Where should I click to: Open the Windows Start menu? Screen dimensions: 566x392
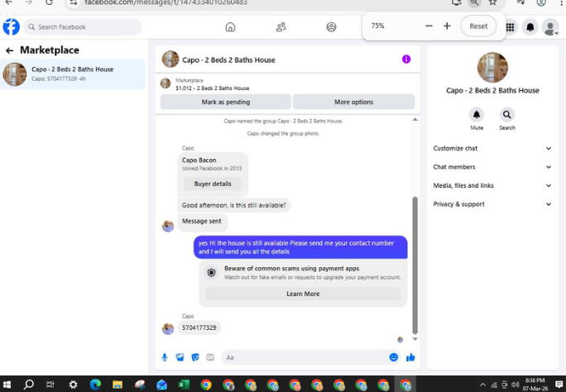(x=7, y=385)
